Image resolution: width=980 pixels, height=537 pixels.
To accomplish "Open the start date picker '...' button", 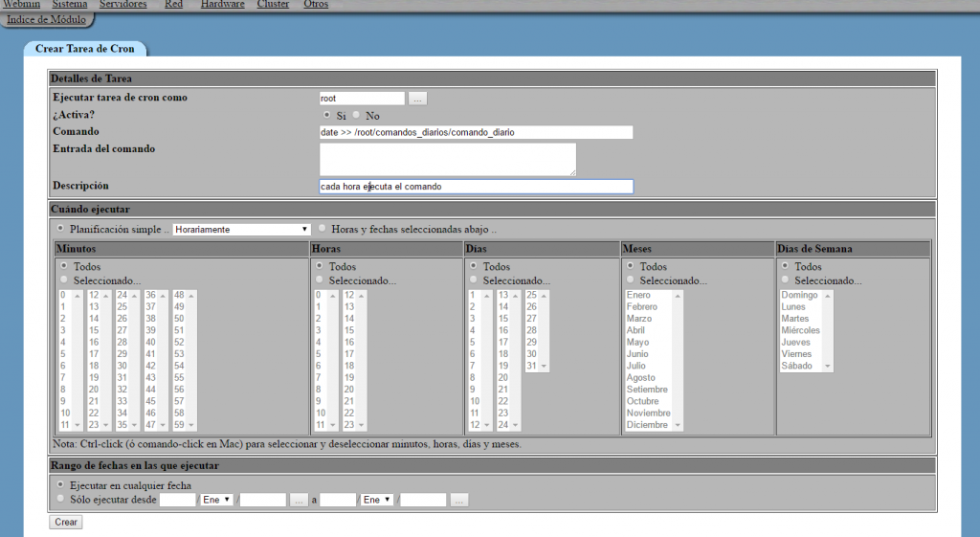I will 299,500.
